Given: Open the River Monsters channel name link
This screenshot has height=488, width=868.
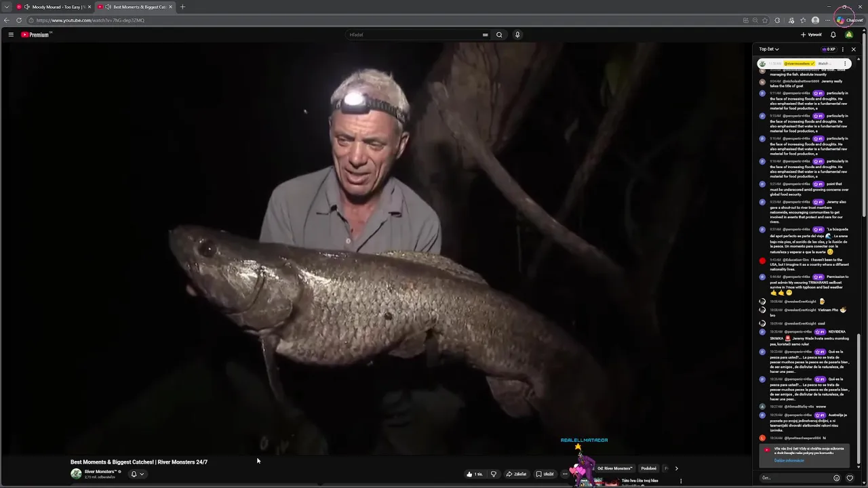Looking at the screenshot, I should tap(100, 471).
